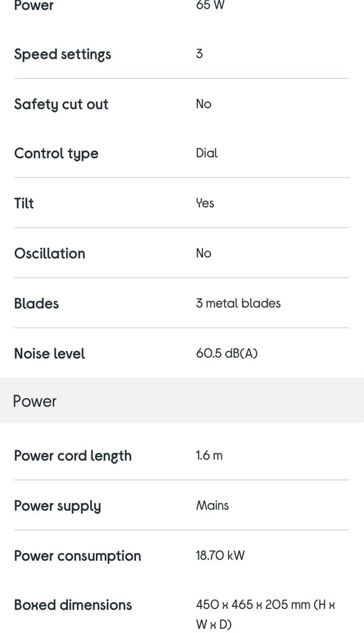Screen dimensions: 364x633
Task: Select the Control type row label
Action: 56,154
